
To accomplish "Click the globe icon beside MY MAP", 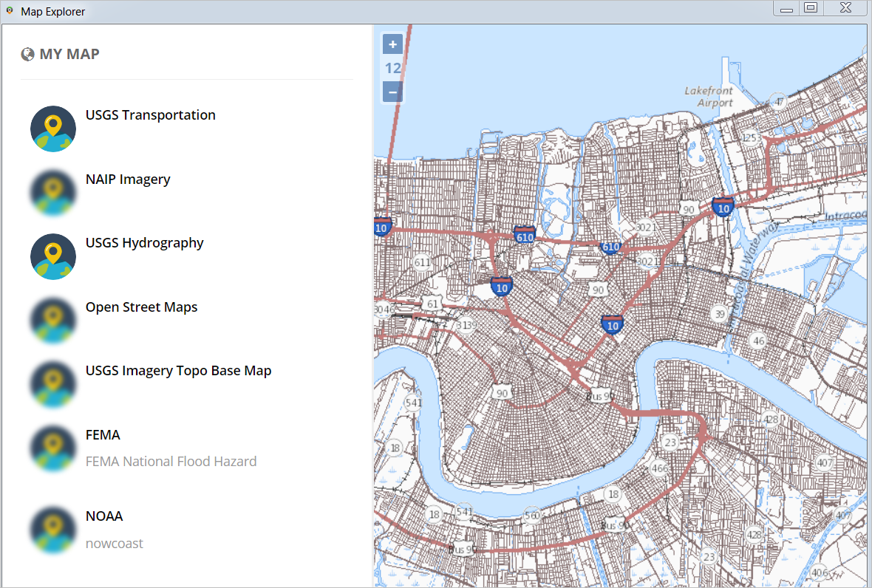I will point(28,55).
